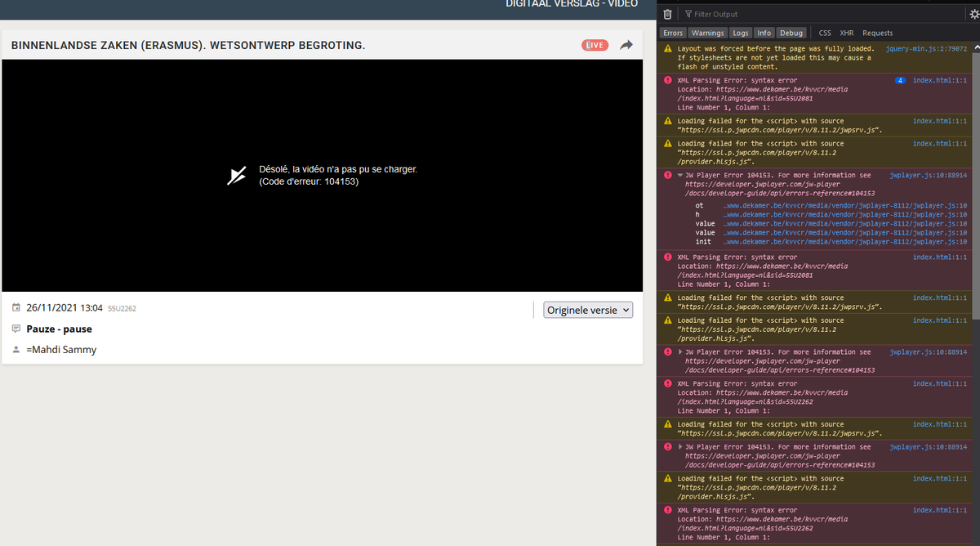Screen dimensions: 980x546
Task: Toggle the Errors filter
Action: (x=673, y=33)
